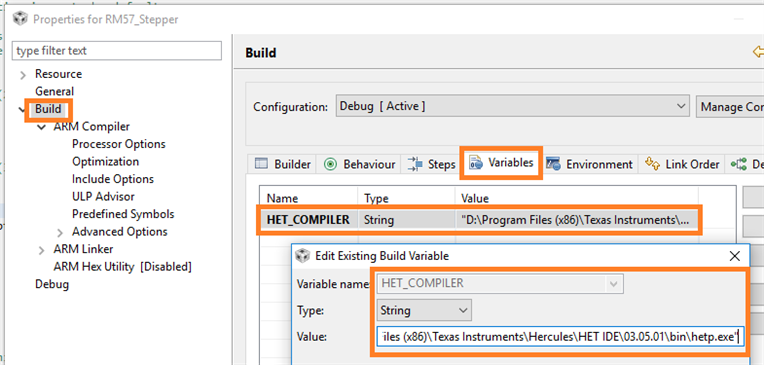Viewport: 764px width, 365px height.
Task: Switch to the Steps tab
Action: pyautogui.click(x=431, y=164)
